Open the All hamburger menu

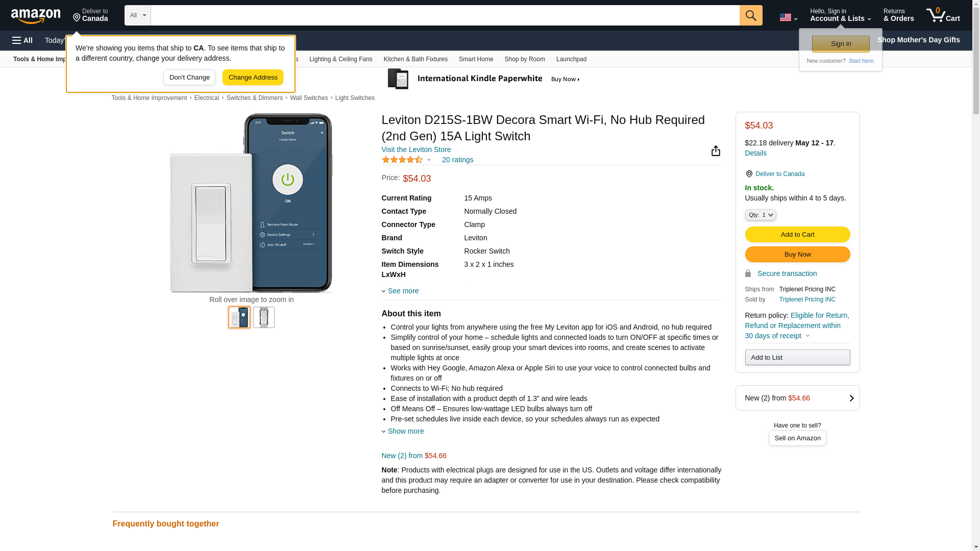22,40
